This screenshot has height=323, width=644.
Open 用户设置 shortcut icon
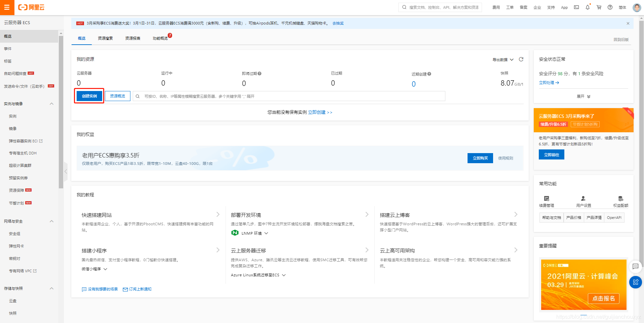[583, 198]
